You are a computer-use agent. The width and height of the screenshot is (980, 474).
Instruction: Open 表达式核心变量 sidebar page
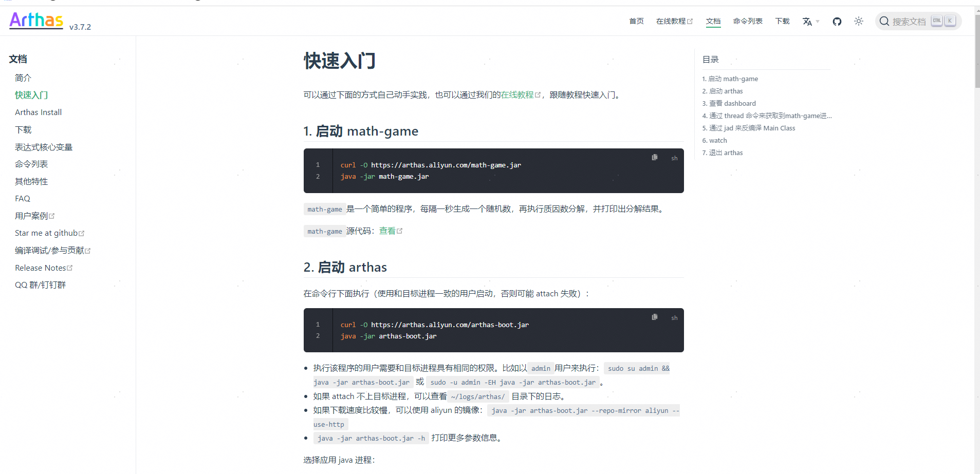pos(44,147)
